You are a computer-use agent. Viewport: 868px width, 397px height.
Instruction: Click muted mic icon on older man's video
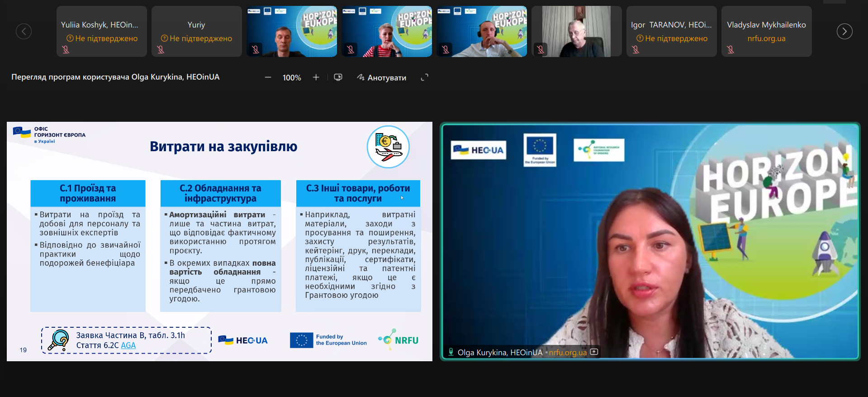[541, 49]
